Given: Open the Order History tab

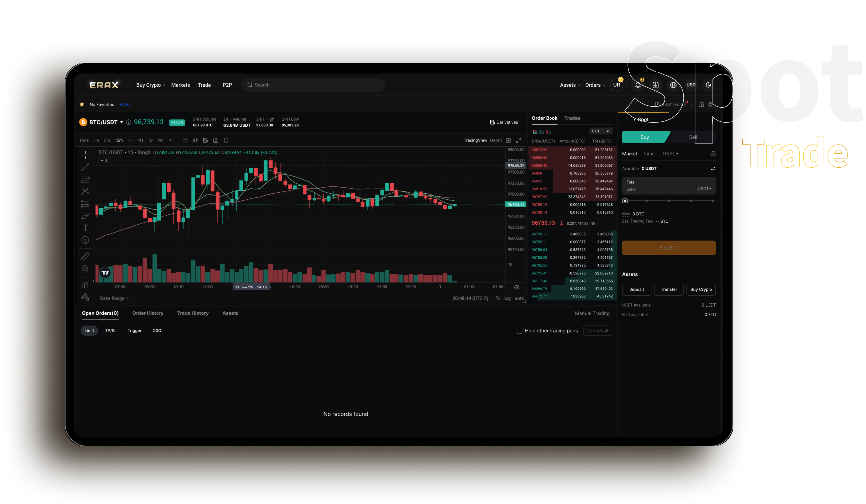Looking at the screenshot, I should [x=148, y=313].
